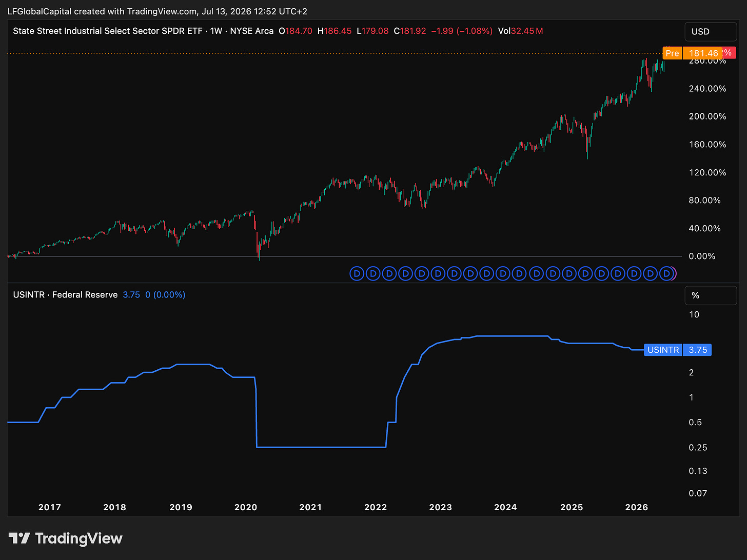Click the Vol 32.45 M volume reading
747x560 pixels.
(x=520, y=31)
